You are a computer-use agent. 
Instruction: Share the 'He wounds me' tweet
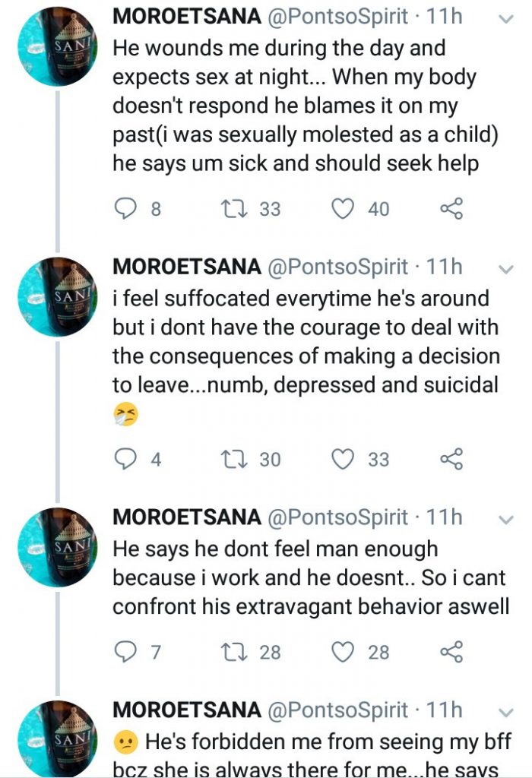click(x=451, y=208)
